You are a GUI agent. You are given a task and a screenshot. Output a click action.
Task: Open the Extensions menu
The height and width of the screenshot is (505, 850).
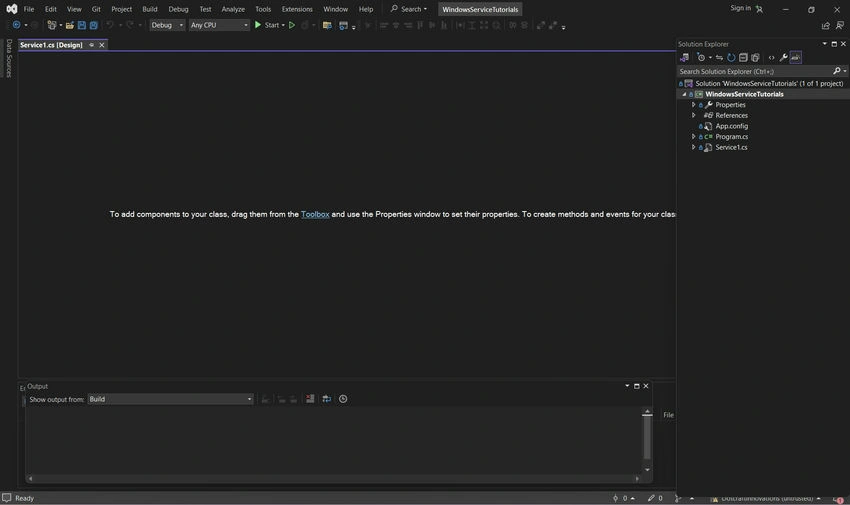pos(297,9)
